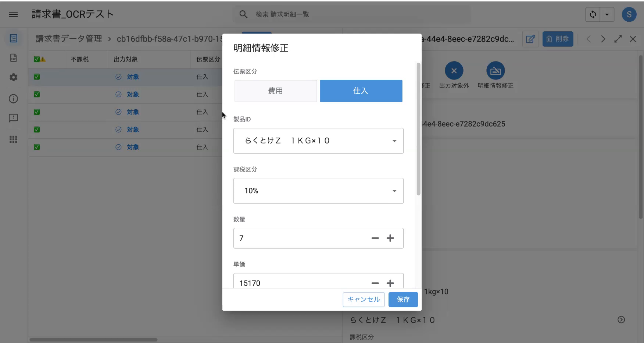Viewport: 644px width, 343px height.
Task: Click arrow circle beside らくとけZ in panel
Action: 621,320
